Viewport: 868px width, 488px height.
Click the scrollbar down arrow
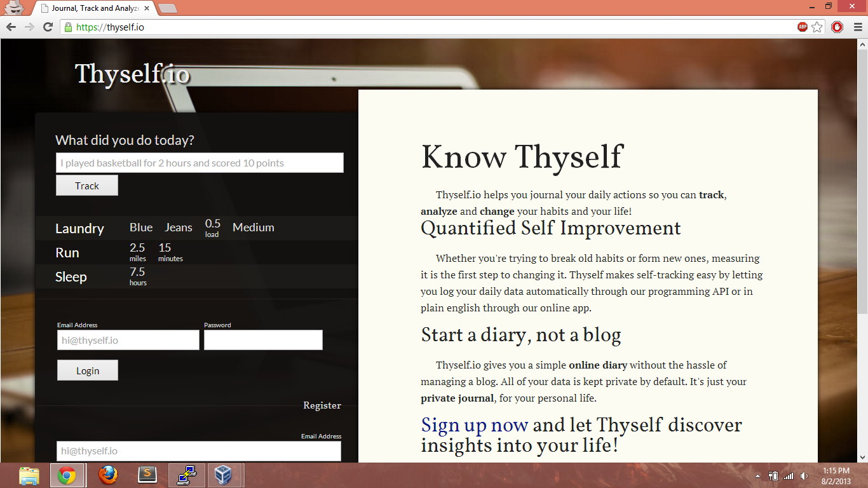click(x=862, y=457)
